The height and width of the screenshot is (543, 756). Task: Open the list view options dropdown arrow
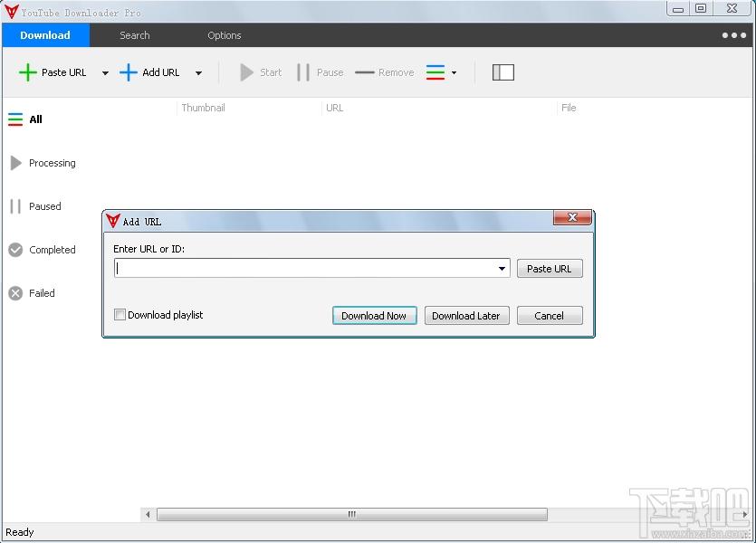coord(454,72)
